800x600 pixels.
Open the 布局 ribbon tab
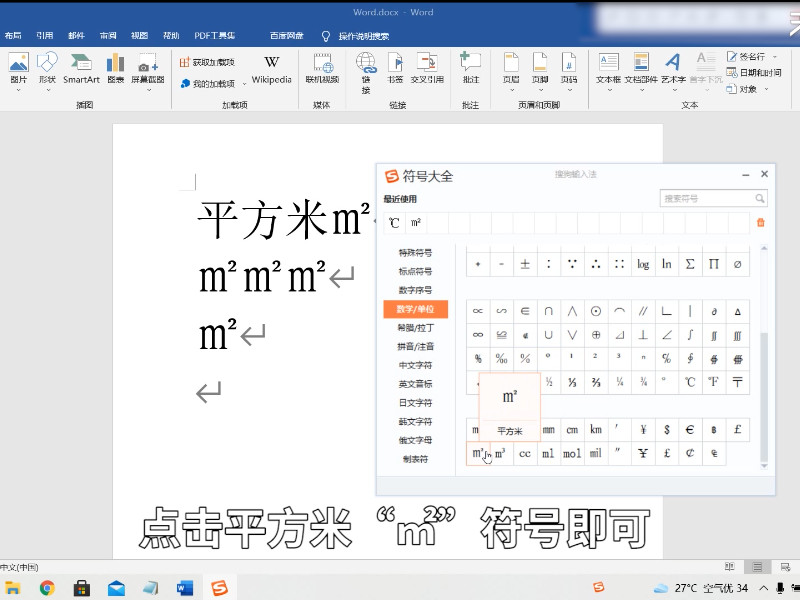click(13, 36)
